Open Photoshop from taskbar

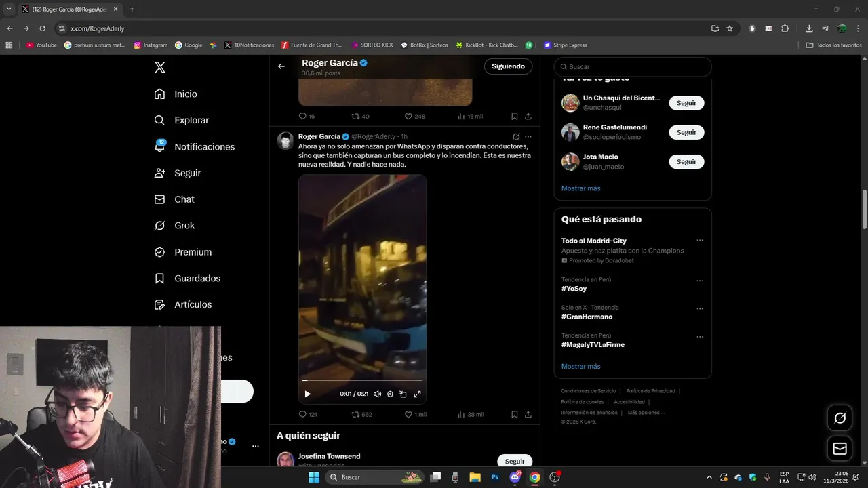(x=495, y=477)
